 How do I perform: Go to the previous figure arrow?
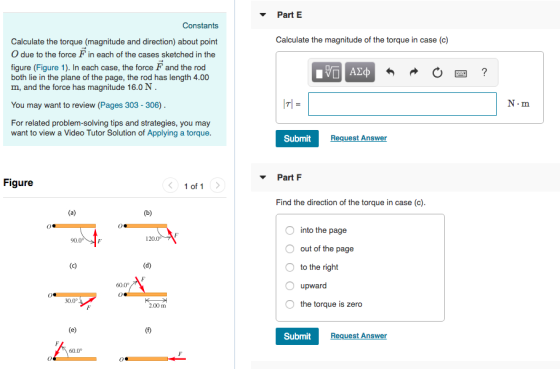(170, 185)
